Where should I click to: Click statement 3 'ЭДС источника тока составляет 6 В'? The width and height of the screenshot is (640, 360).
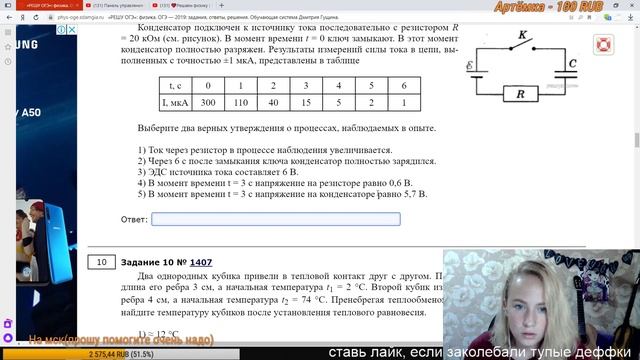pyautogui.click(x=218, y=172)
